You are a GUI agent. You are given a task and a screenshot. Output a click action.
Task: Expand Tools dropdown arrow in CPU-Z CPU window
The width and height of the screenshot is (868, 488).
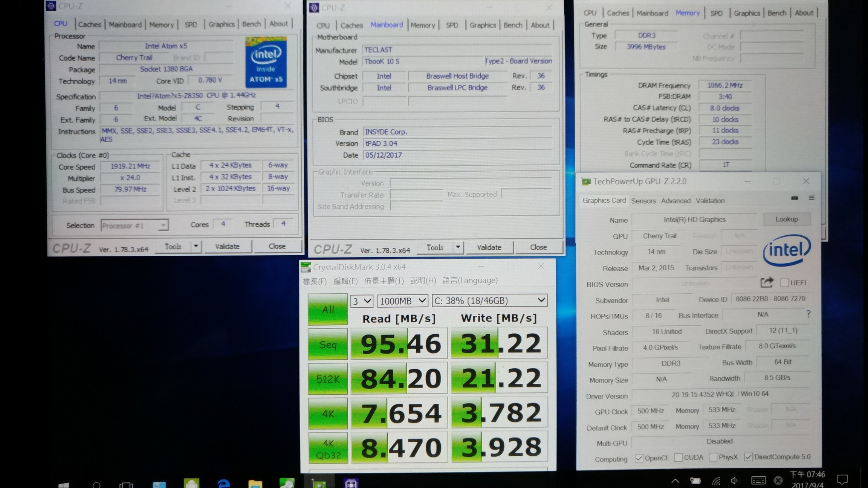[196, 246]
